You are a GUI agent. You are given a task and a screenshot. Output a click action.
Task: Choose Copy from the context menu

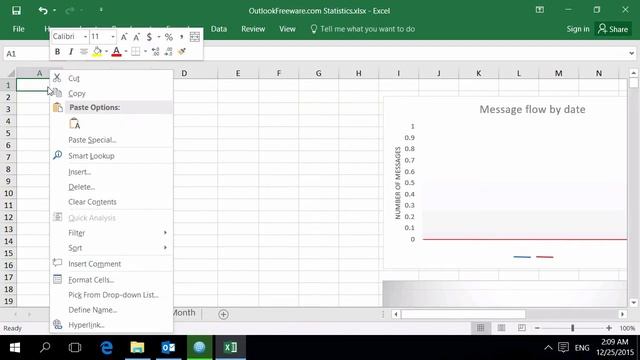click(111, 93)
